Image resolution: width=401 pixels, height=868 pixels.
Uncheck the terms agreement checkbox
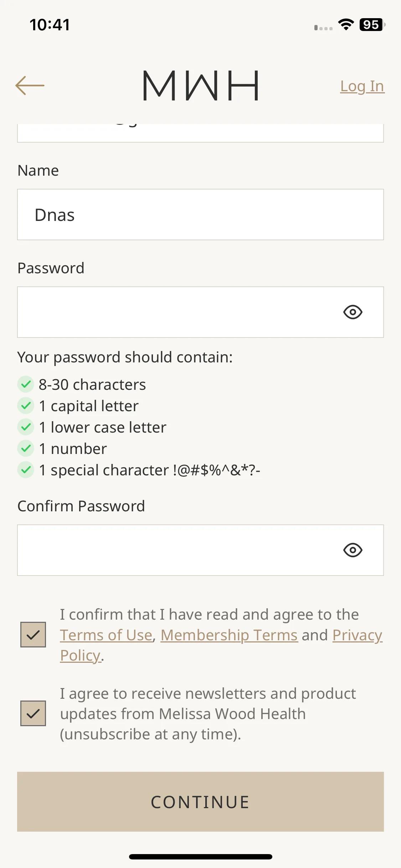[x=33, y=635]
